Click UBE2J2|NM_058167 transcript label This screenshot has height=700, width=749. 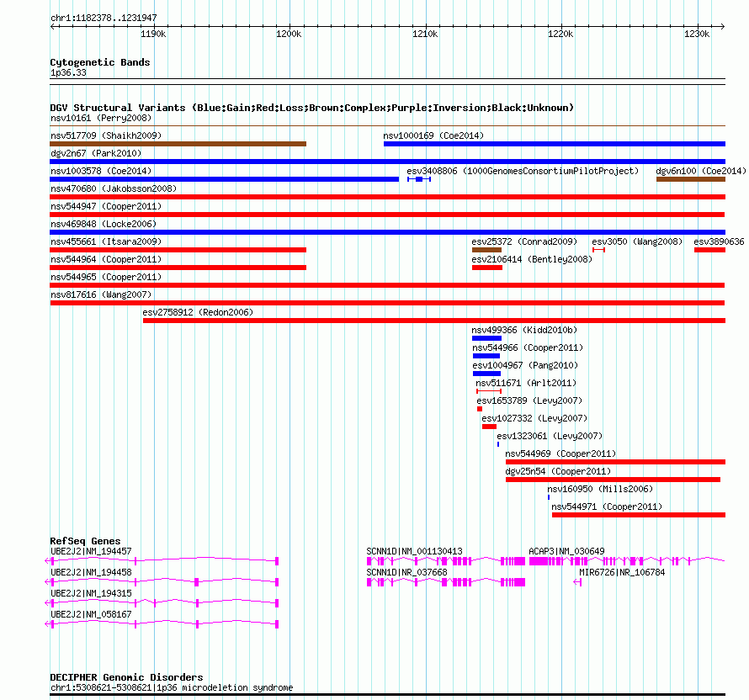click(91, 614)
